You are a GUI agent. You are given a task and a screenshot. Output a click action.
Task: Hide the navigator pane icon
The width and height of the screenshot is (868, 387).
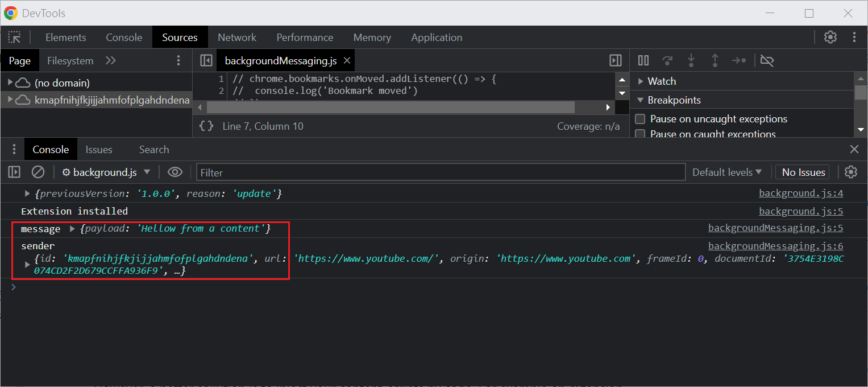[206, 60]
